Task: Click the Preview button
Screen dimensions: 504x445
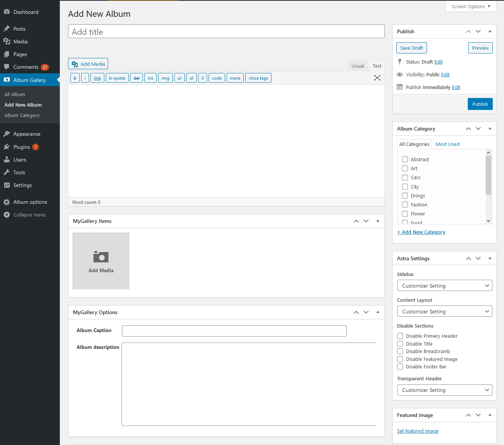Action: [x=480, y=48]
